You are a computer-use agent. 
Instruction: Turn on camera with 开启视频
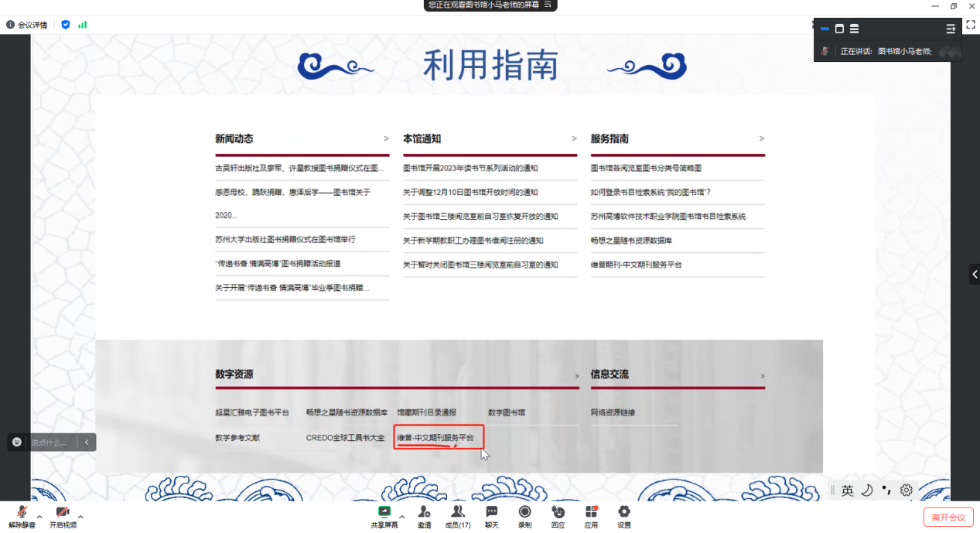pyautogui.click(x=63, y=512)
